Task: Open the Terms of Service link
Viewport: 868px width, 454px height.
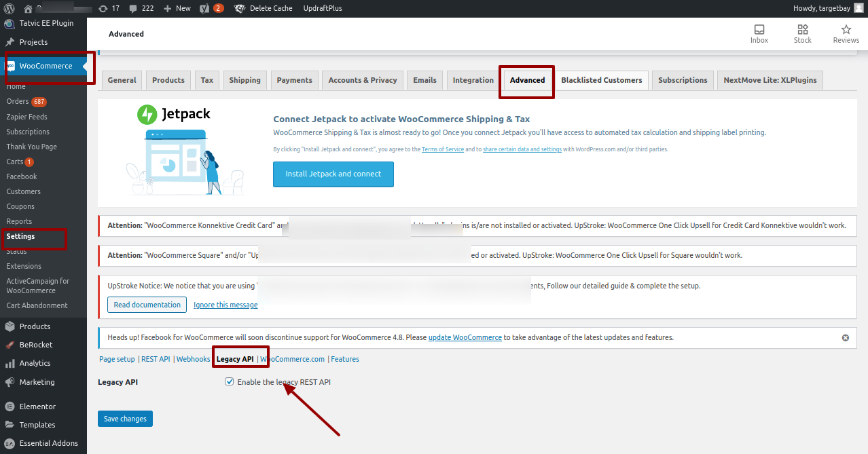Action: pos(443,149)
